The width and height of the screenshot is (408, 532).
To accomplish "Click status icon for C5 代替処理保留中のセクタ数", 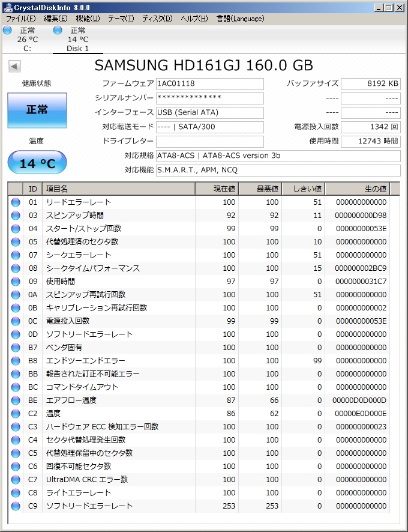I will (x=16, y=453).
